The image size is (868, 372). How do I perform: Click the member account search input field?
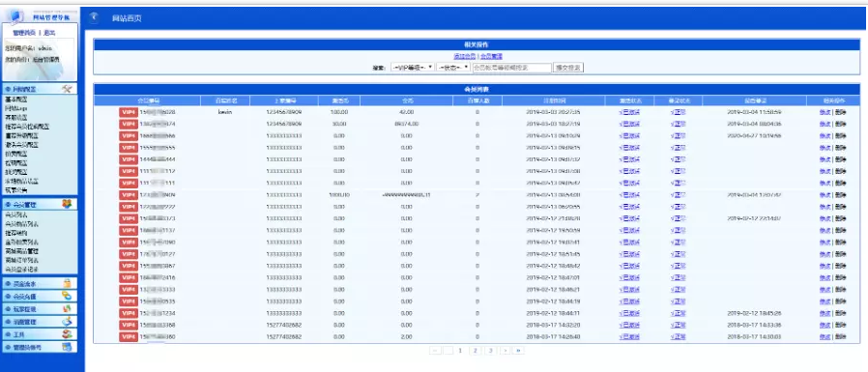[x=512, y=68]
